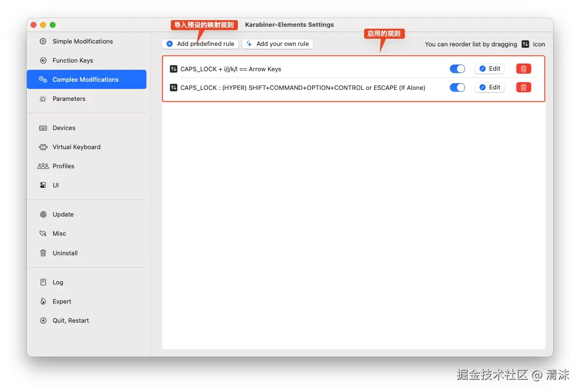The width and height of the screenshot is (580, 392).
Task: Select Complex Modifications section
Action: point(87,79)
